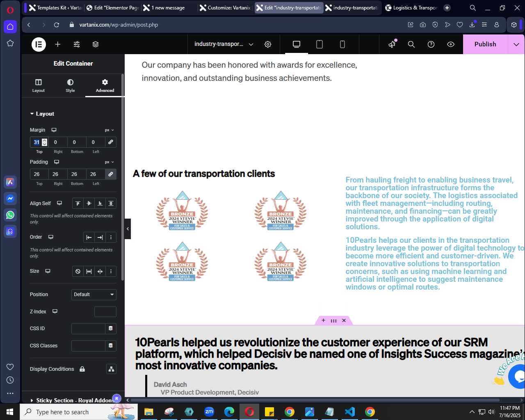Set Size to Shrink
The height and width of the screenshot is (420, 525).
tap(100, 272)
